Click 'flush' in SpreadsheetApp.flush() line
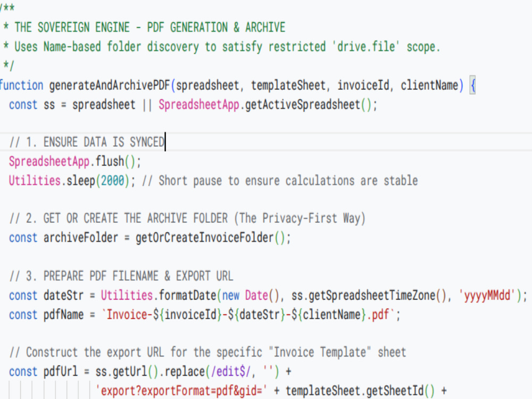532x399 pixels. pyautogui.click(x=110, y=162)
